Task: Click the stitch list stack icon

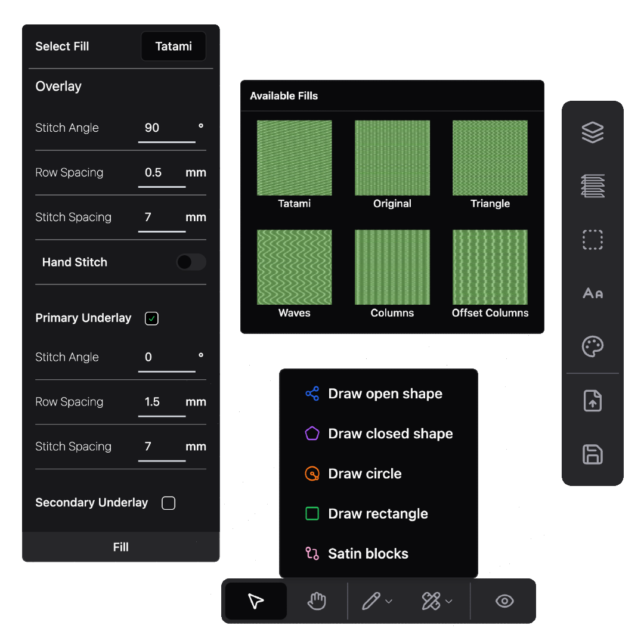Action: tap(592, 186)
